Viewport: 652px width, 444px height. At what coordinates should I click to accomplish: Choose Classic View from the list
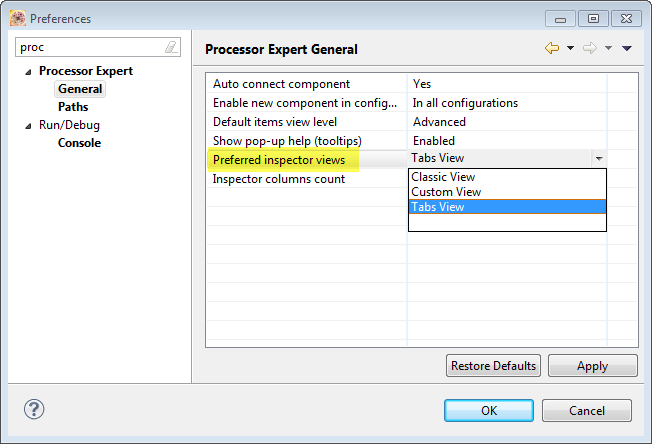443,177
